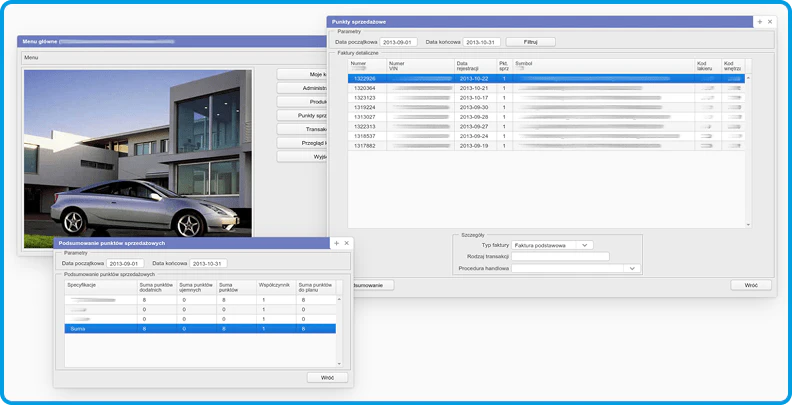
Task: Click the plus icon on Punkty sprzedażowe window
Action: pos(759,21)
